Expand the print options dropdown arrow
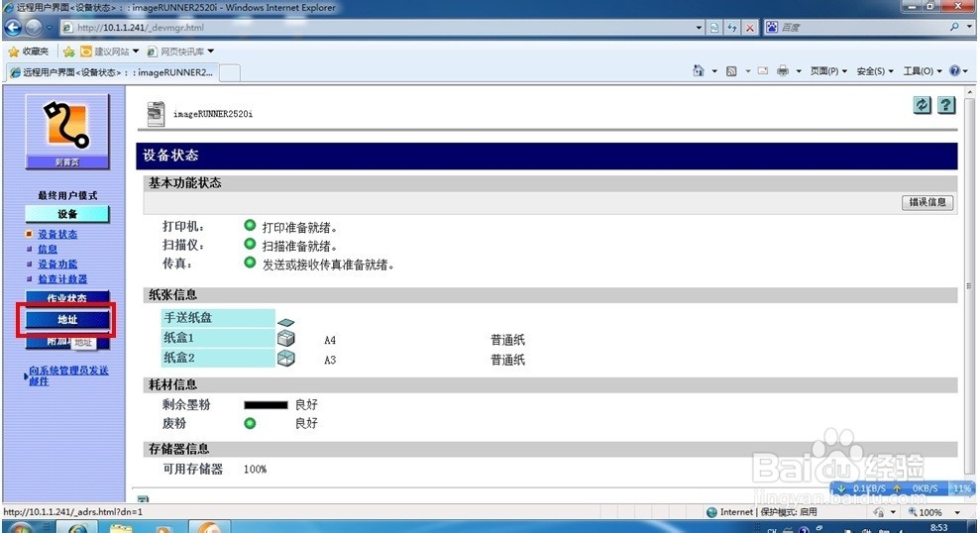This screenshot has width=980, height=533. click(799, 71)
